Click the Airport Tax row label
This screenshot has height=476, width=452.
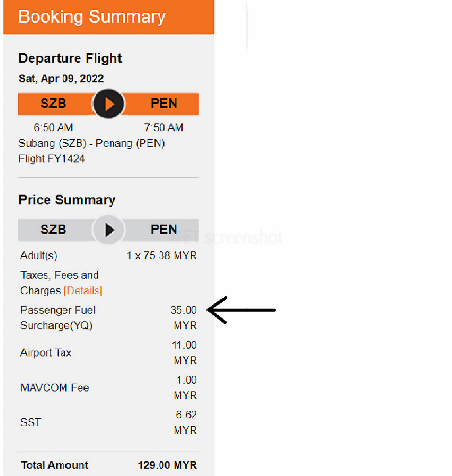46,353
